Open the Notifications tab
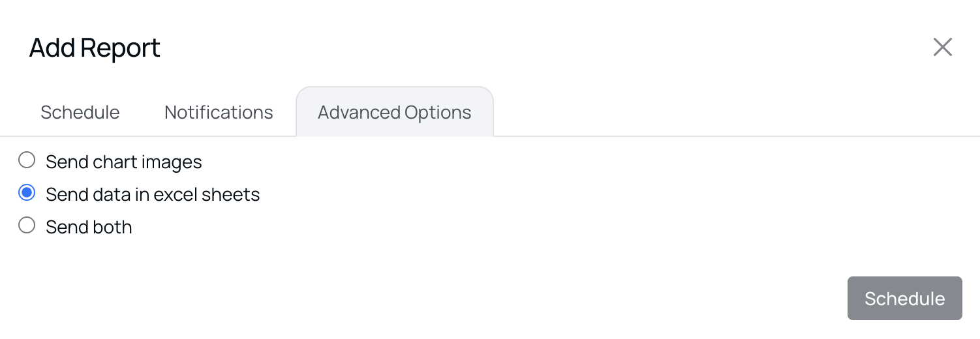 [219, 112]
